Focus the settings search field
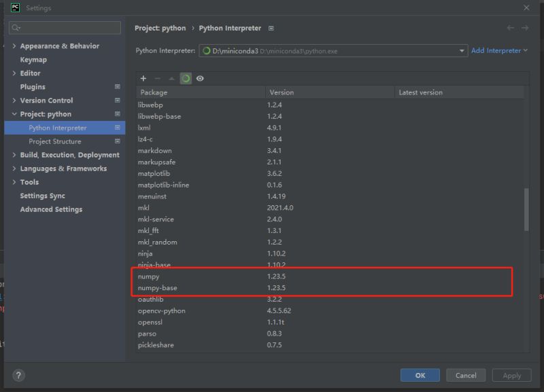 click(x=65, y=28)
